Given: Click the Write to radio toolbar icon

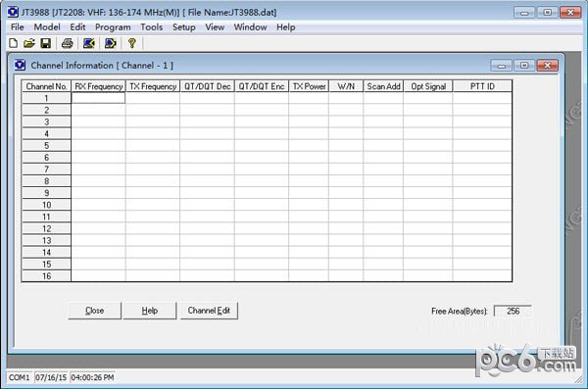Looking at the screenshot, I should coord(111,43).
